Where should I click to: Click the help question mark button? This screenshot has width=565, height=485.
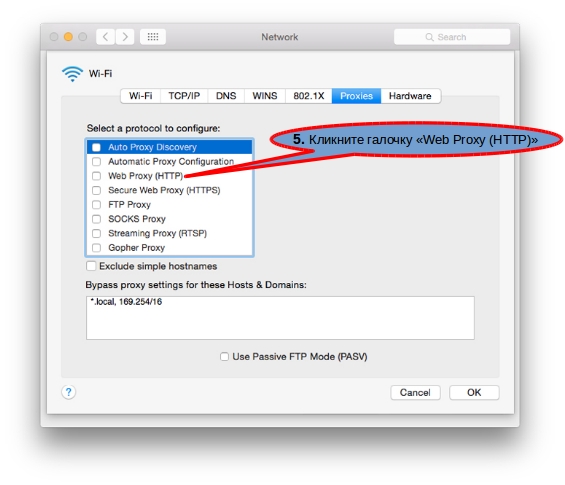tap(68, 392)
